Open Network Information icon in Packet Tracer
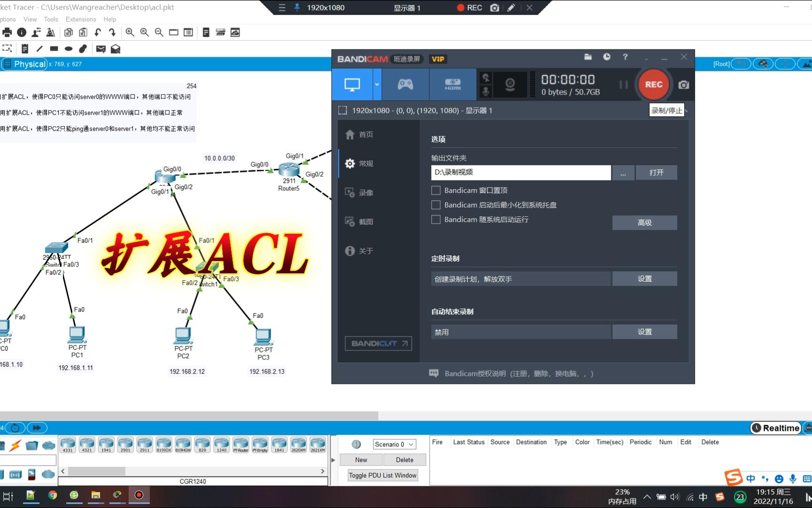The image size is (812, 508). 22,32
